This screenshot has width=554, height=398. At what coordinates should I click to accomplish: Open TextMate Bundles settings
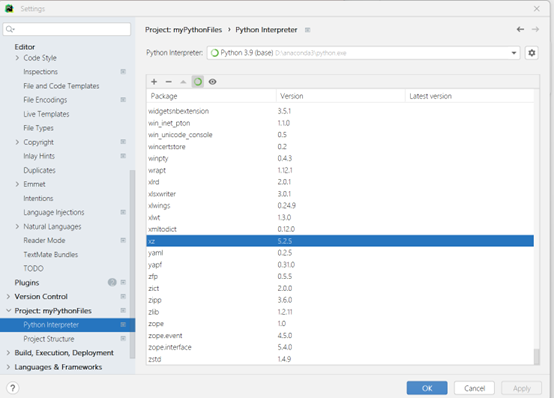[x=51, y=254]
